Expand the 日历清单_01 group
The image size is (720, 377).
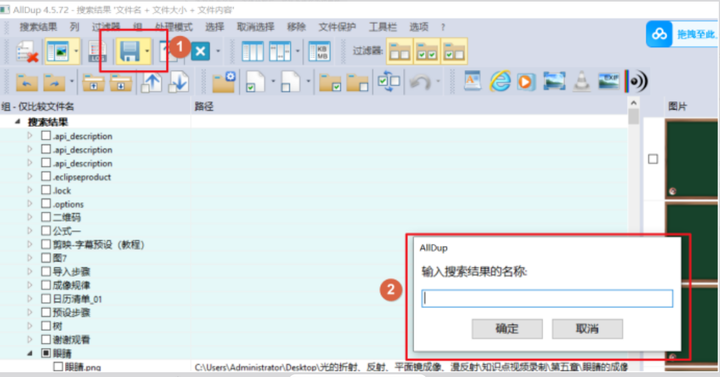coord(30,298)
